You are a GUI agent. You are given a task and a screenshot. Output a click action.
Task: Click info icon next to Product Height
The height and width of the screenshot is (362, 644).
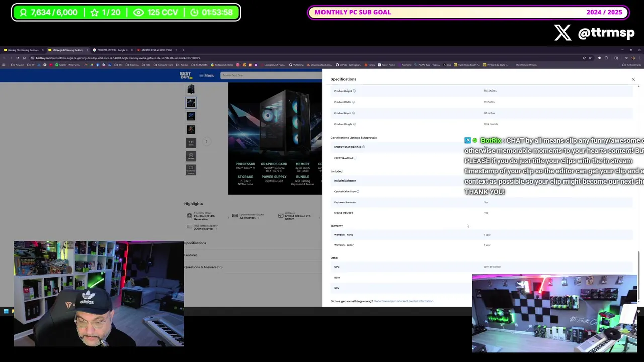point(354,91)
